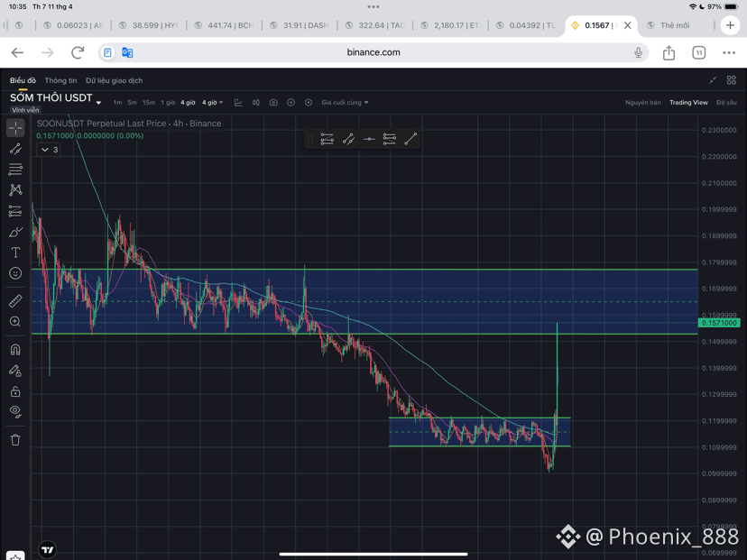The height and width of the screenshot is (560, 747).
Task: Reload the binance.com page
Action: tap(78, 52)
